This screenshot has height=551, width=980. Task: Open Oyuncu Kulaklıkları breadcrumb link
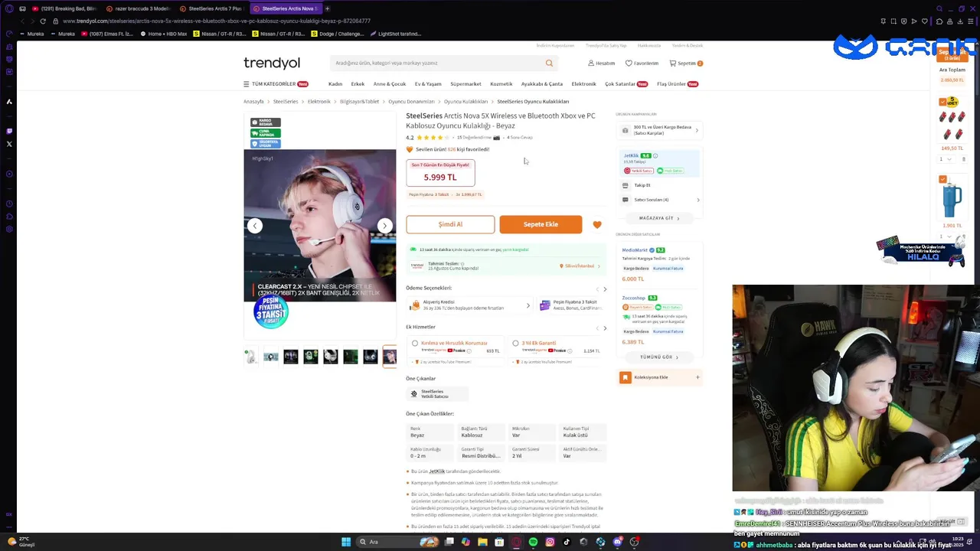click(x=465, y=102)
